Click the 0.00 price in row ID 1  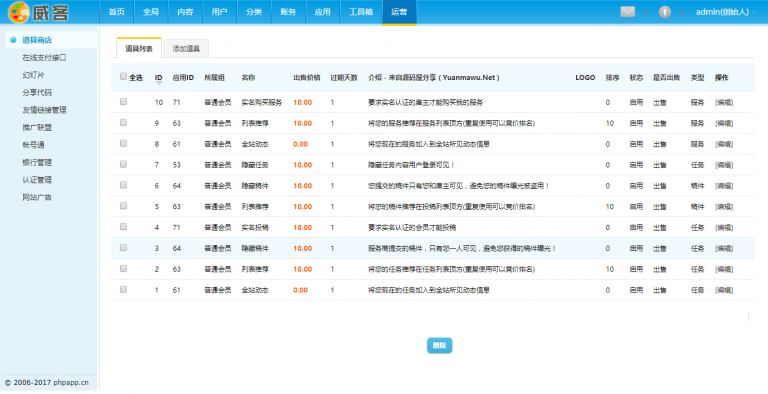pos(300,290)
